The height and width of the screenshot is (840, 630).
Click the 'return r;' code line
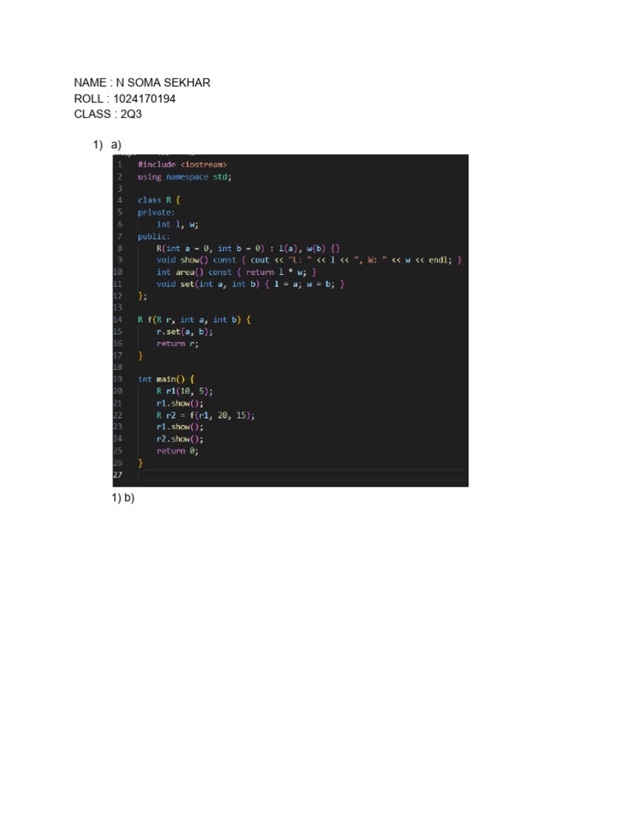tap(177, 344)
